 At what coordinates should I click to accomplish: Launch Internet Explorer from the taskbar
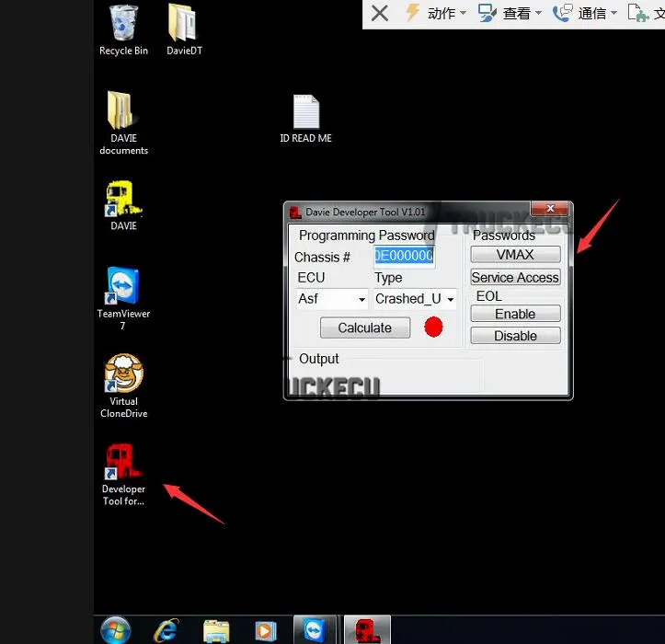(x=166, y=630)
